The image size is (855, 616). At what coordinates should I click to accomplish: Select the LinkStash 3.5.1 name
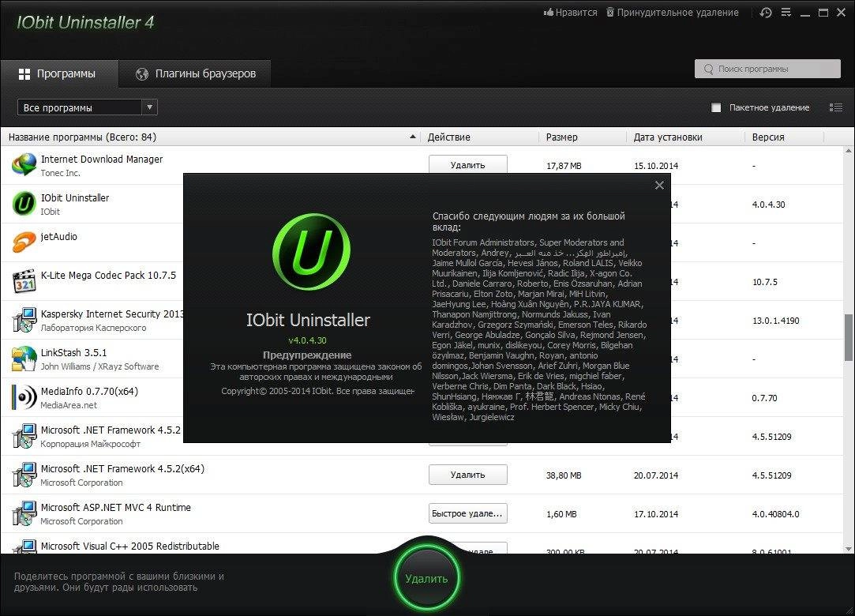pyautogui.click(x=73, y=353)
